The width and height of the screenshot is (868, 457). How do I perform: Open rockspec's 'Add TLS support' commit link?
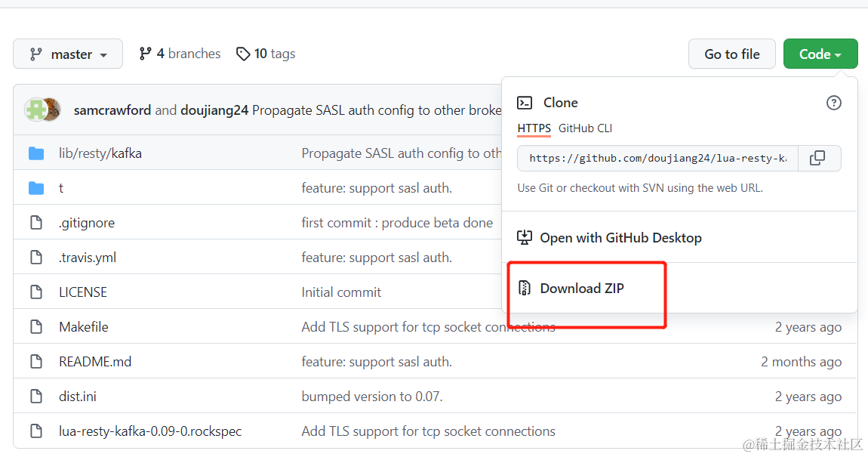(x=428, y=431)
